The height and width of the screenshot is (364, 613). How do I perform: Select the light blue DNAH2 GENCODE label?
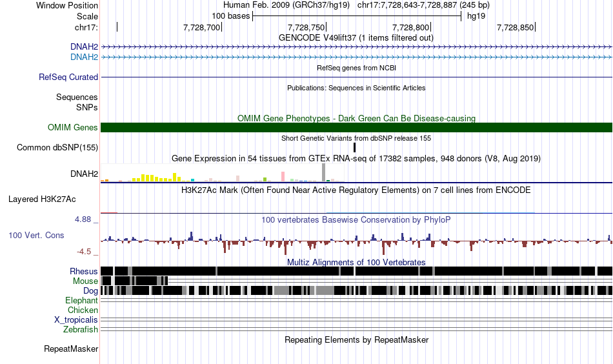84,57
